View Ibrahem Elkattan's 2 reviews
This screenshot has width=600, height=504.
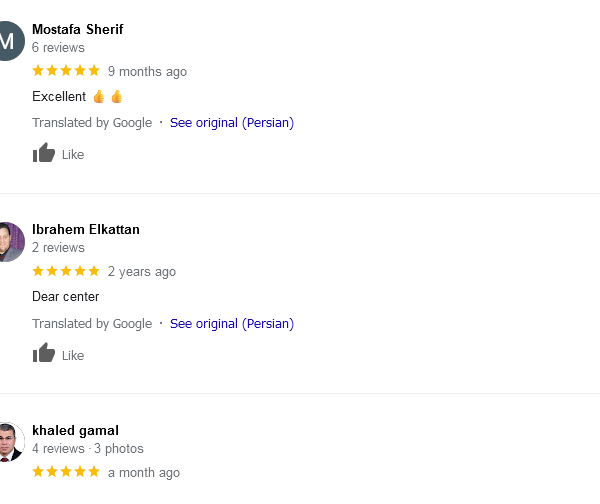pyautogui.click(x=58, y=247)
